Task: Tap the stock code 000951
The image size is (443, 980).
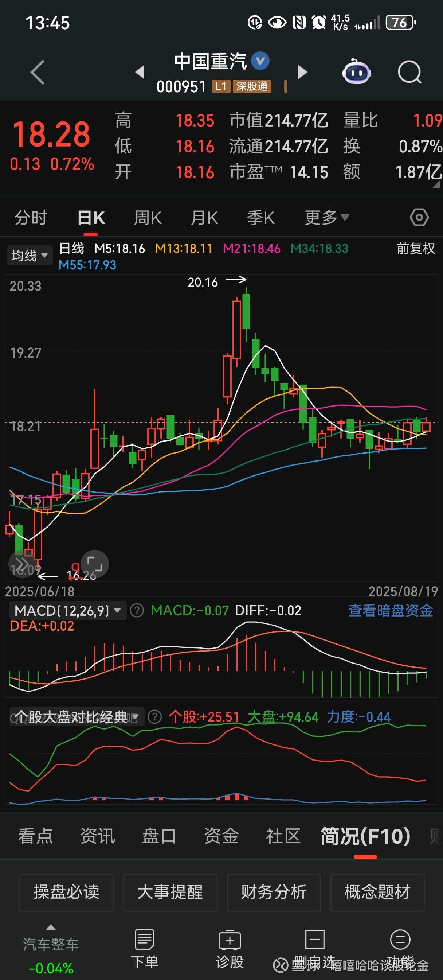Action: click(x=181, y=86)
